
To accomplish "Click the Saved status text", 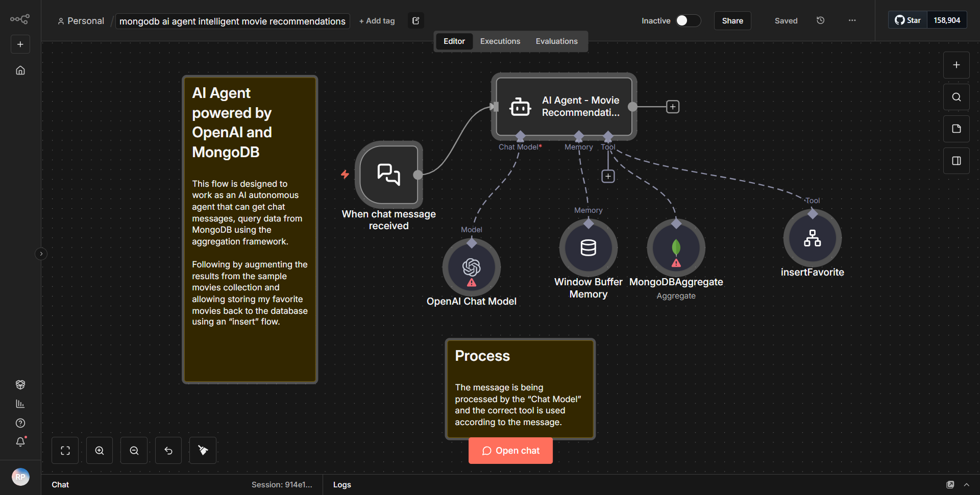I will [786, 21].
